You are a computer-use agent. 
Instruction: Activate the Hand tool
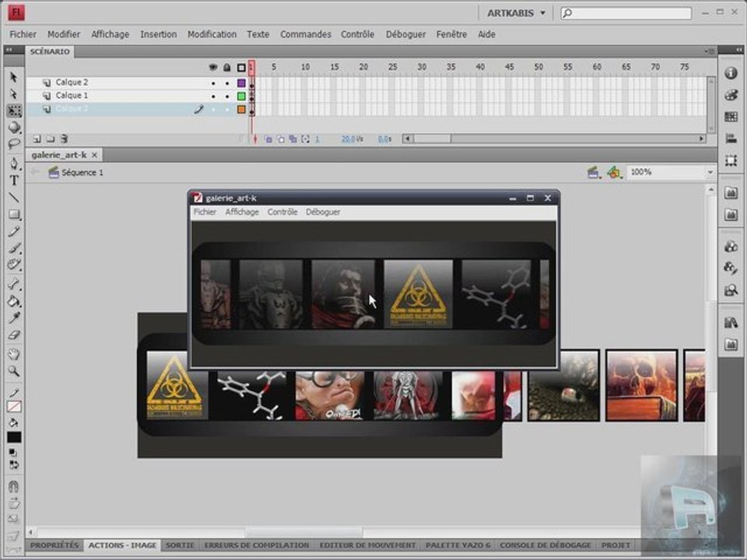pyautogui.click(x=14, y=355)
